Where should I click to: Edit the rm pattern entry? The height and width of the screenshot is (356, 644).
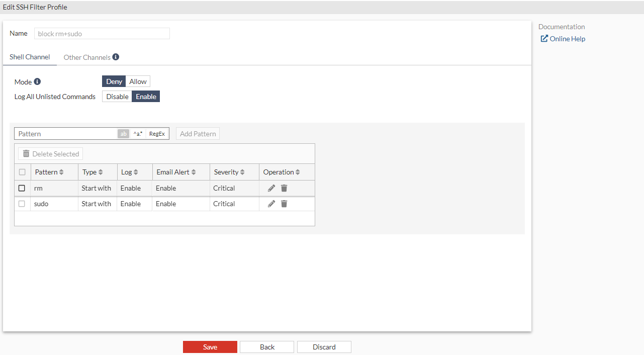point(271,188)
